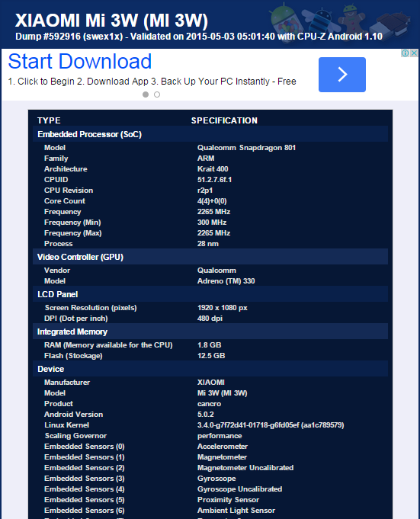
Task: Click the 1.8 GB RAM value
Action: pos(209,345)
